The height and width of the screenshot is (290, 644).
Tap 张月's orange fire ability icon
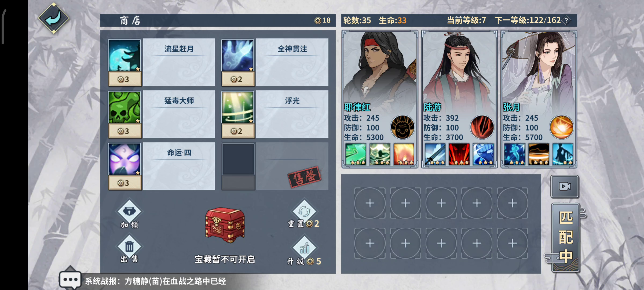pyautogui.click(x=561, y=127)
